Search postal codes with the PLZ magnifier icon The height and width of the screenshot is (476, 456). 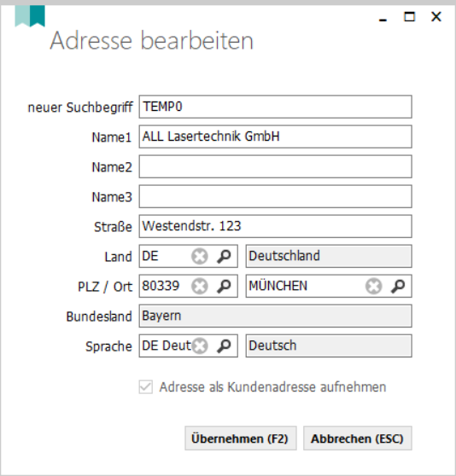(x=224, y=286)
